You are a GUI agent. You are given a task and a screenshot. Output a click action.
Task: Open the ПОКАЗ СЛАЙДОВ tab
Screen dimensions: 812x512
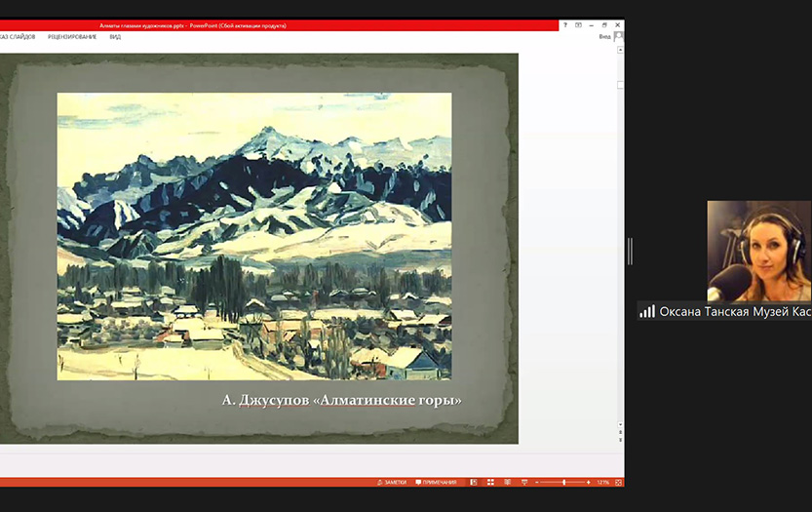pyautogui.click(x=18, y=36)
